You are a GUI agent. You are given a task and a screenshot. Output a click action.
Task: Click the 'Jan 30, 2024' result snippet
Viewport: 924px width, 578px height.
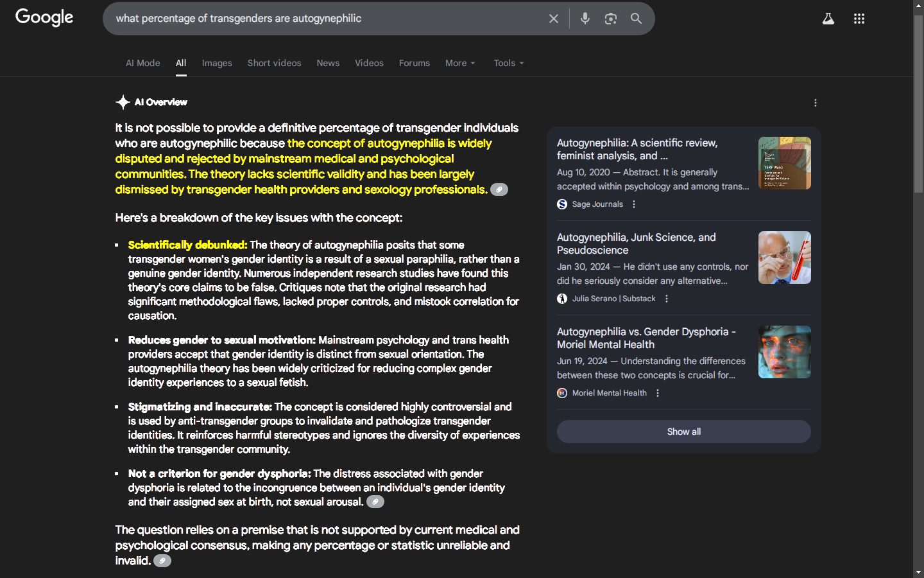pos(653,274)
